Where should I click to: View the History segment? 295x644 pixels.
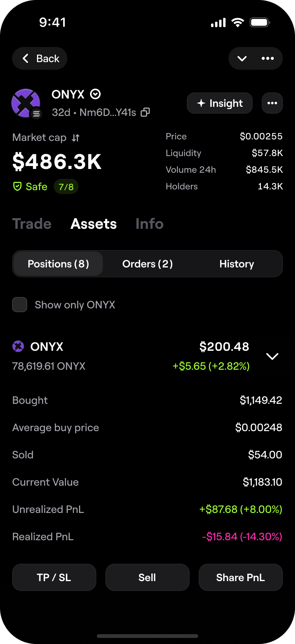237,264
